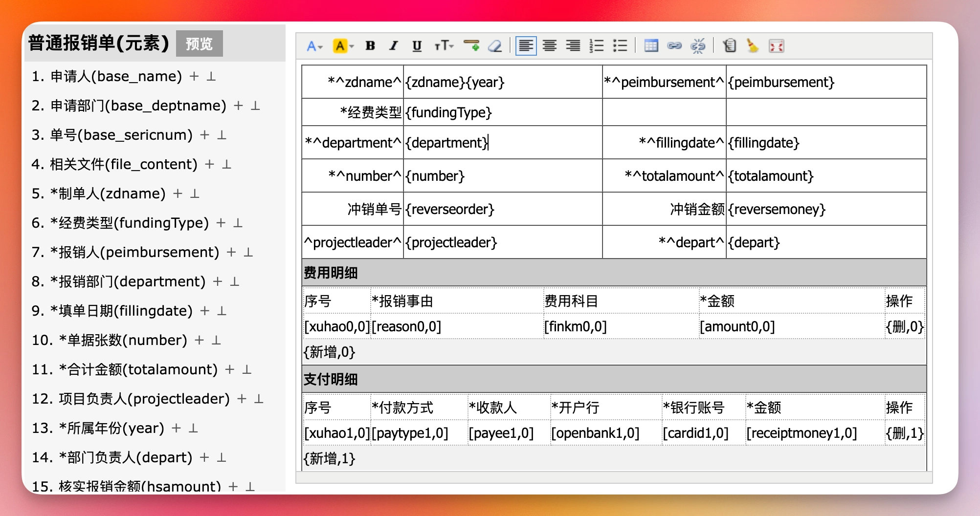Click ⊥ icon next to 报销部门(department)
Screen dimensions: 980x516
coord(235,281)
